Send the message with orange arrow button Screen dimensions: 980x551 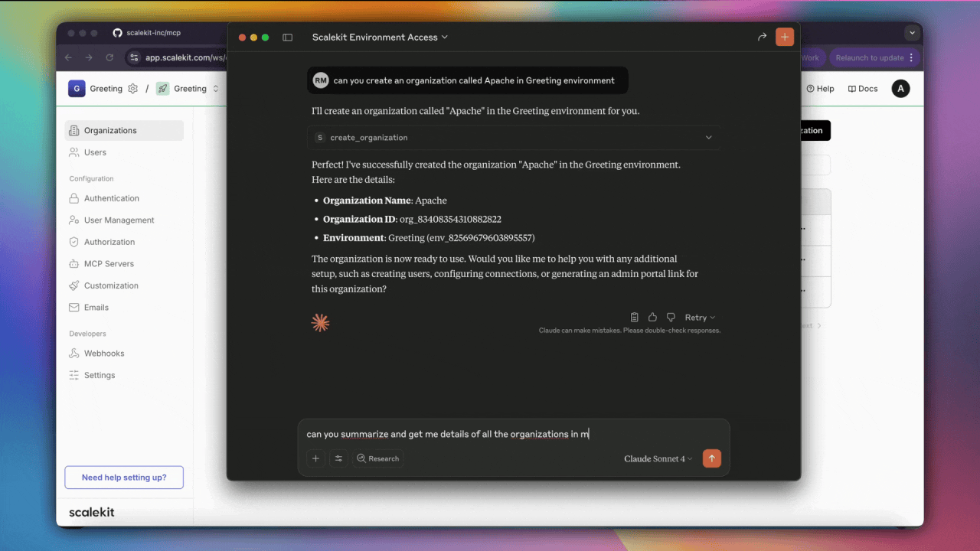712,458
